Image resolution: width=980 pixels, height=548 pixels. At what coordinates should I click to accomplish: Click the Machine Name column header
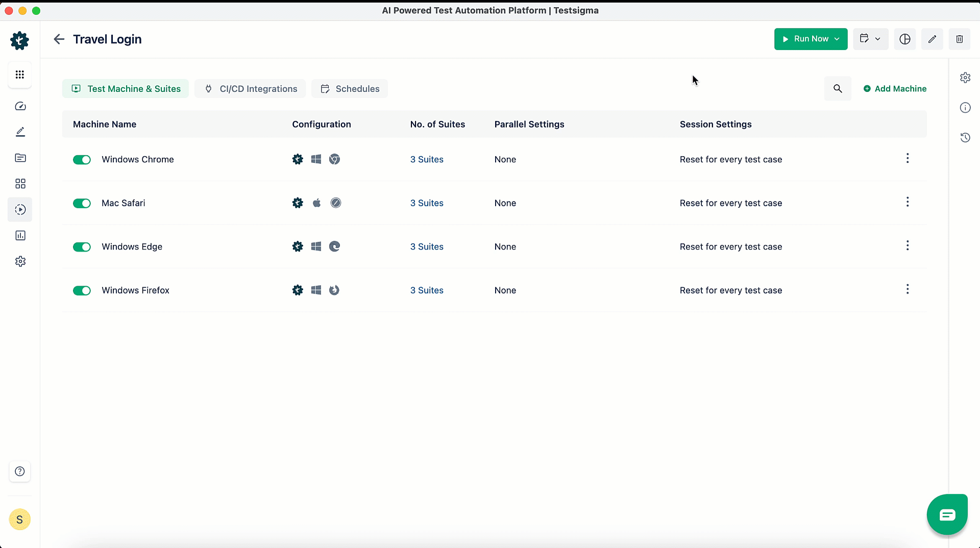point(105,124)
